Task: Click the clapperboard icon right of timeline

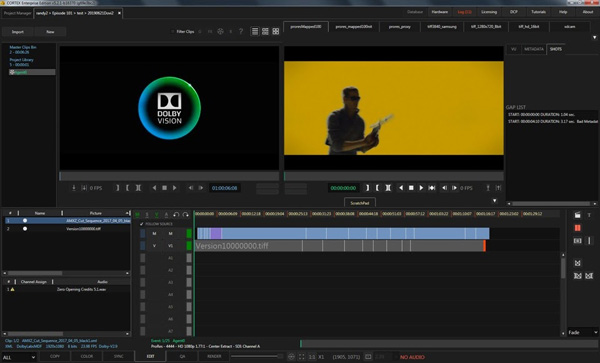Action: tap(577, 215)
